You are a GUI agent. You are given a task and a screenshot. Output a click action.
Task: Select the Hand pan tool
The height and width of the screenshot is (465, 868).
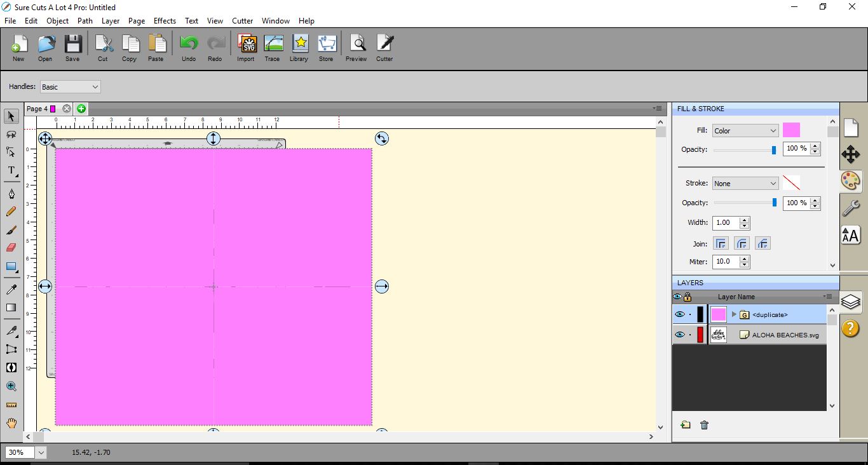point(11,423)
